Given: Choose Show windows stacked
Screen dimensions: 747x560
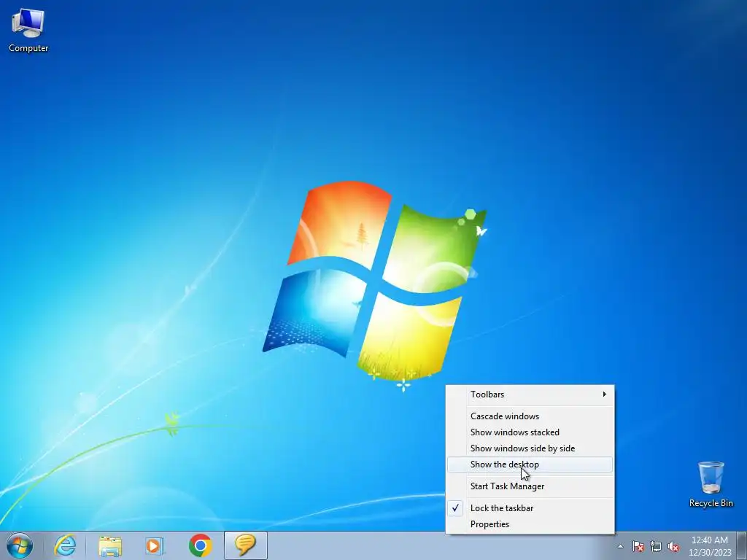Looking at the screenshot, I should tap(530, 432).
